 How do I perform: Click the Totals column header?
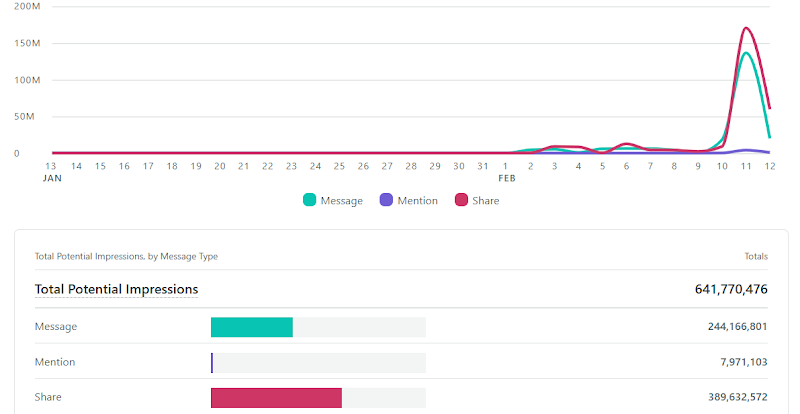click(x=756, y=256)
